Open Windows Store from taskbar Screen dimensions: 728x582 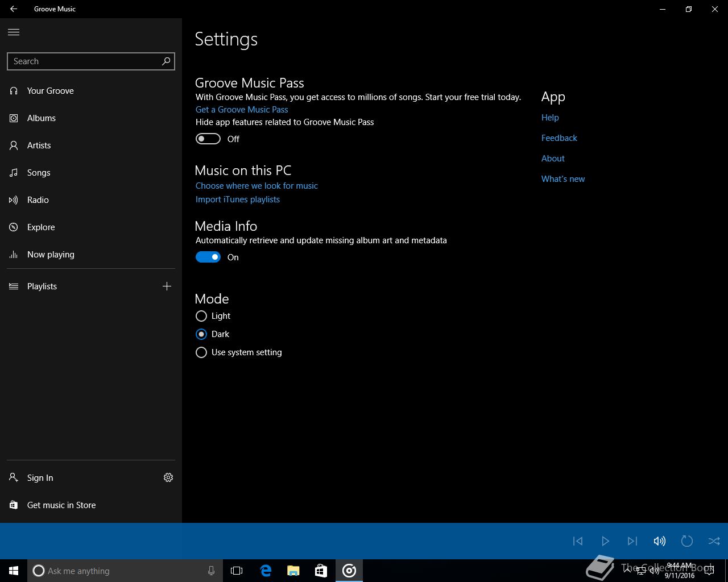[x=321, y=571]
